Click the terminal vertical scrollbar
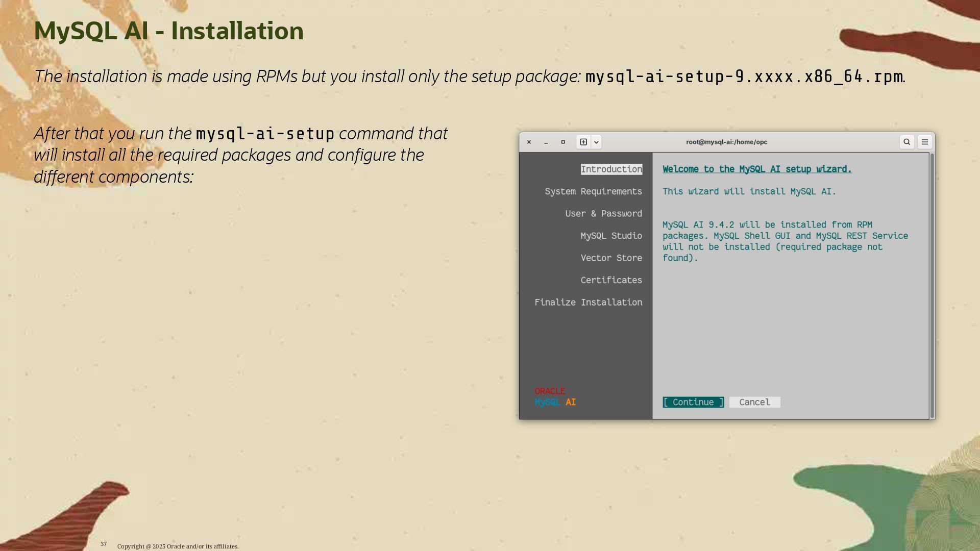 coord(932,286)
